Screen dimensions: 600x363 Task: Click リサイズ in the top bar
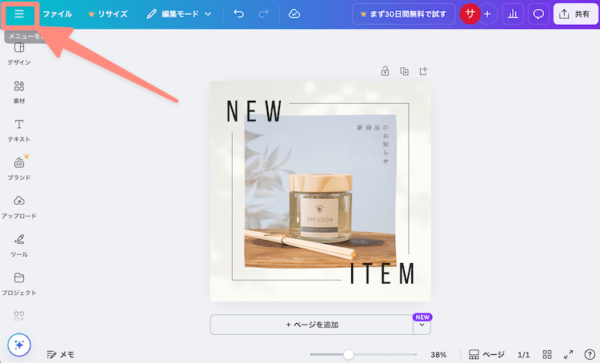[108, 14]
